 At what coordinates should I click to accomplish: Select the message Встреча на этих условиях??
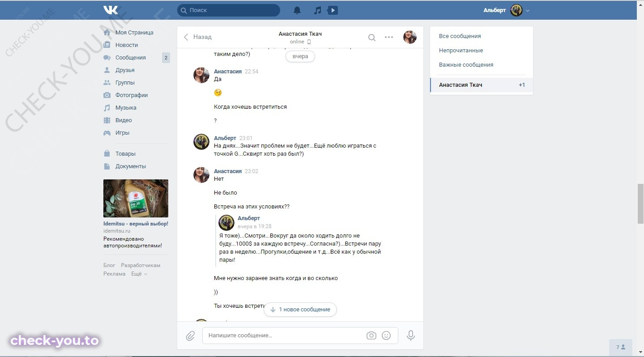tap(252, 207)
